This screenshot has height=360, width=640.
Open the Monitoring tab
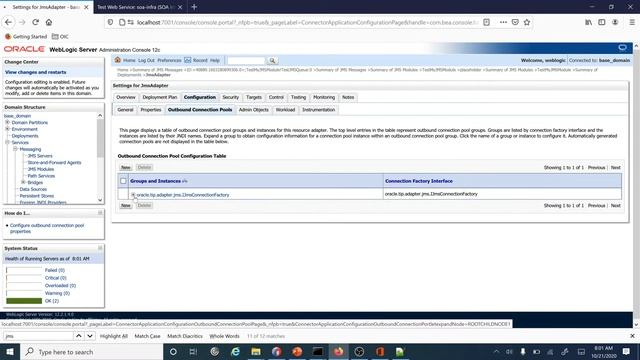324,97
